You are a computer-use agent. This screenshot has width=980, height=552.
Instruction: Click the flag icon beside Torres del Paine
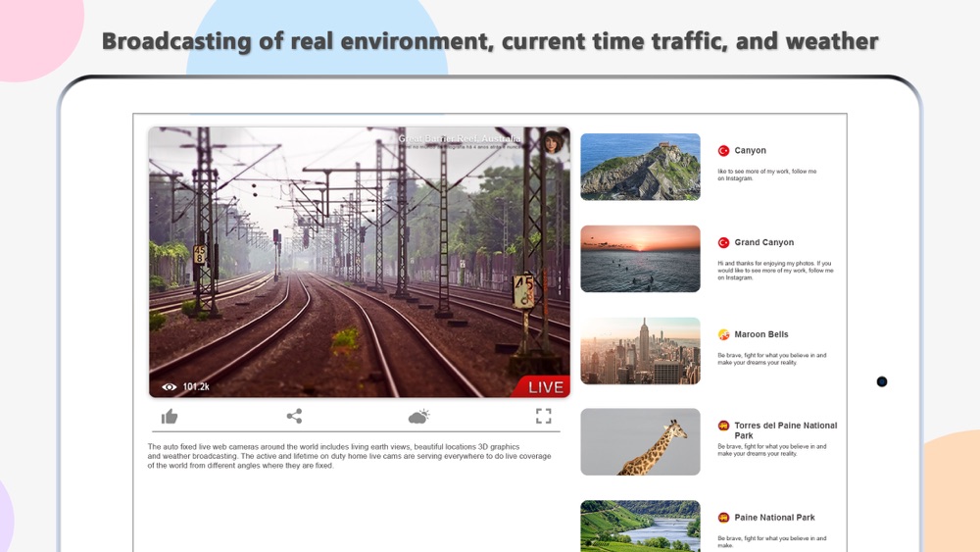[724, 426]
